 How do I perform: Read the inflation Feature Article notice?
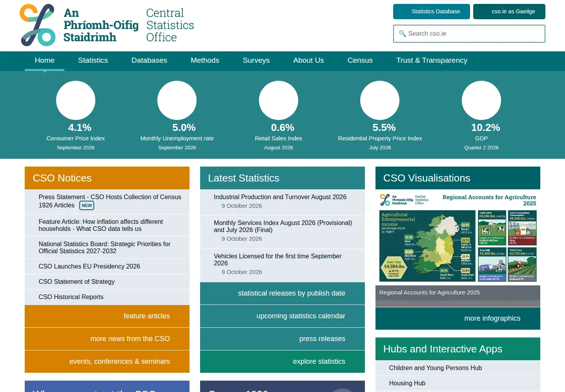click(107, 225)
